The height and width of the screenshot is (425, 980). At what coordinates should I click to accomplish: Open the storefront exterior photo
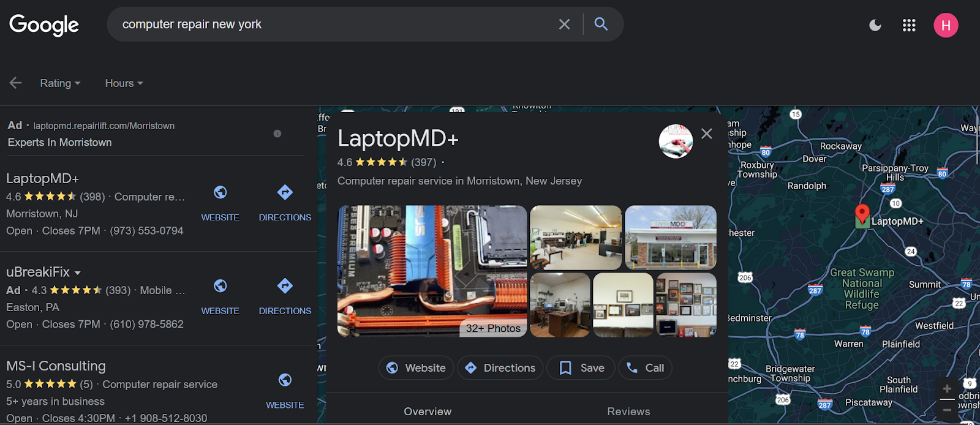671,238
